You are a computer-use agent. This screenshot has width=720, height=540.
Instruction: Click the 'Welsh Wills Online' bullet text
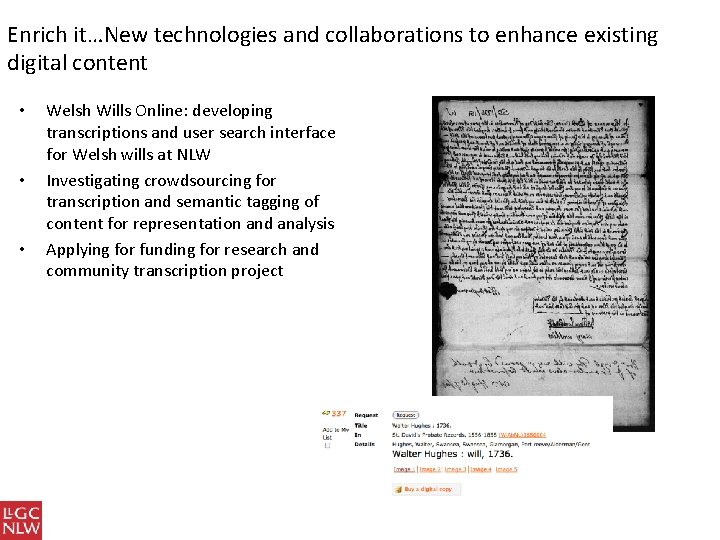point(191,132)
